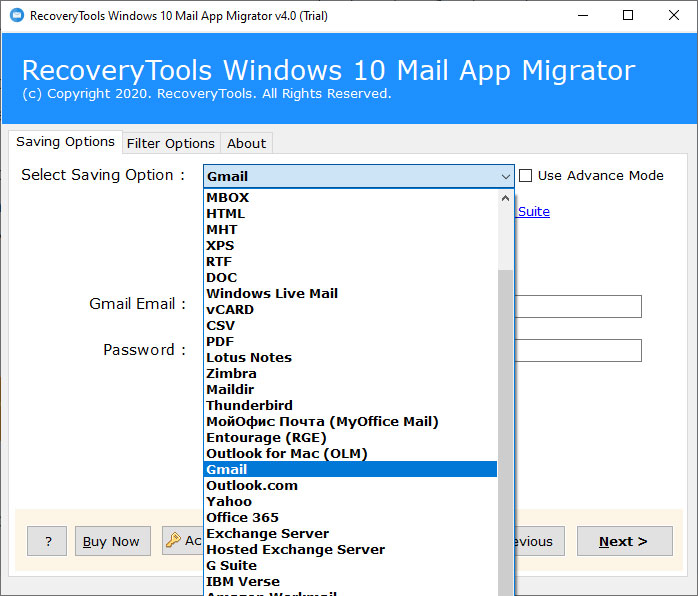Choose МойОфис Почта (MyOffice Mail) option
Viewport: 698px width, 596px height.
[351, 422]
